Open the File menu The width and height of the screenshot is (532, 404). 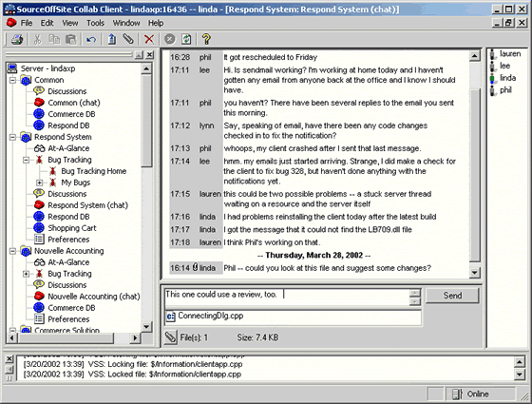27,23
